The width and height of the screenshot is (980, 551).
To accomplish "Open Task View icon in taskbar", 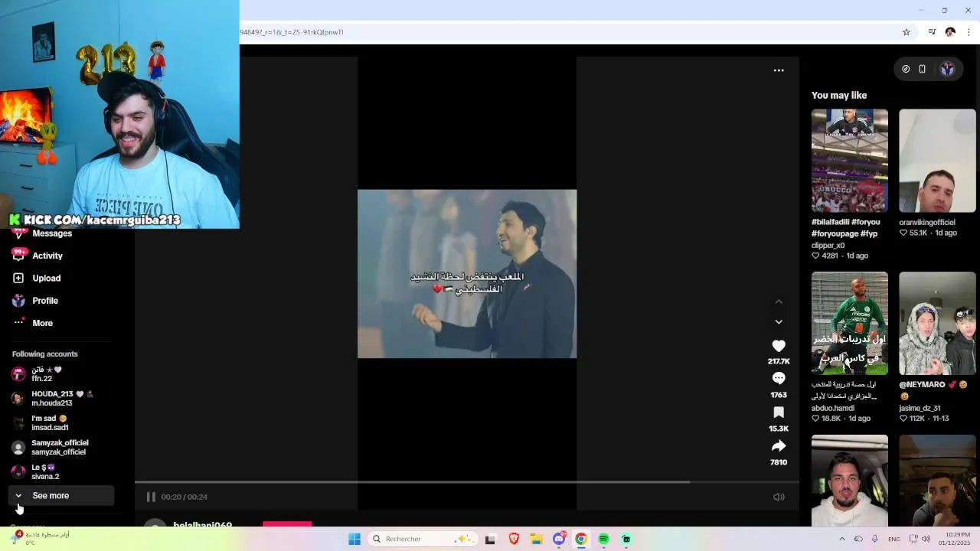I will pos(491,539).
